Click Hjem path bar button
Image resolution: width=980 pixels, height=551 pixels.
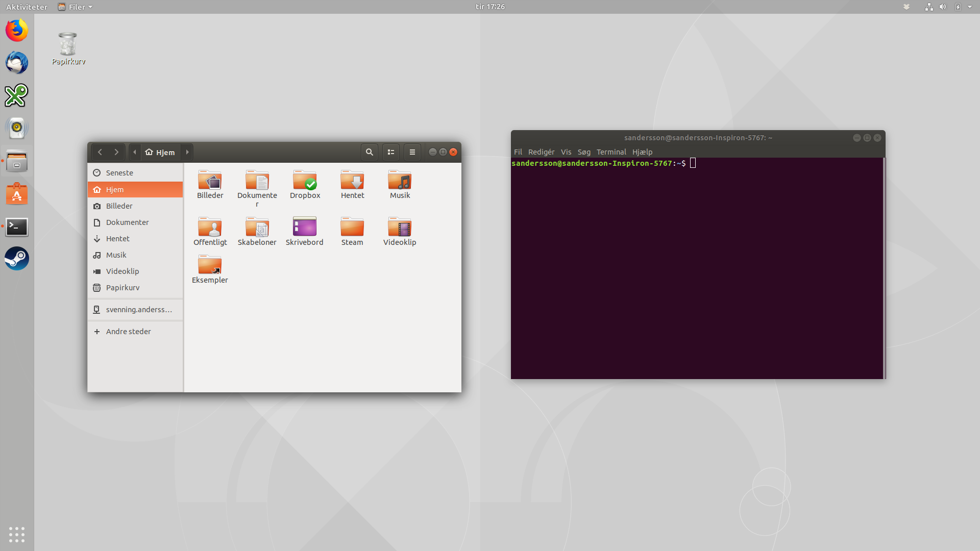click(x=160, y=152)
